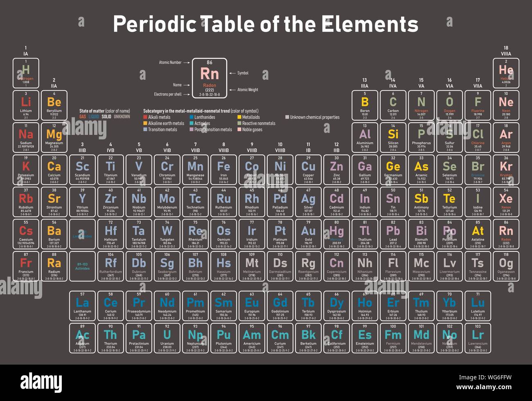The height and width of the screenshot is (401, 532).
Task: Click the 89-103 Actinides placeholder cell
Action: point(82,266)
